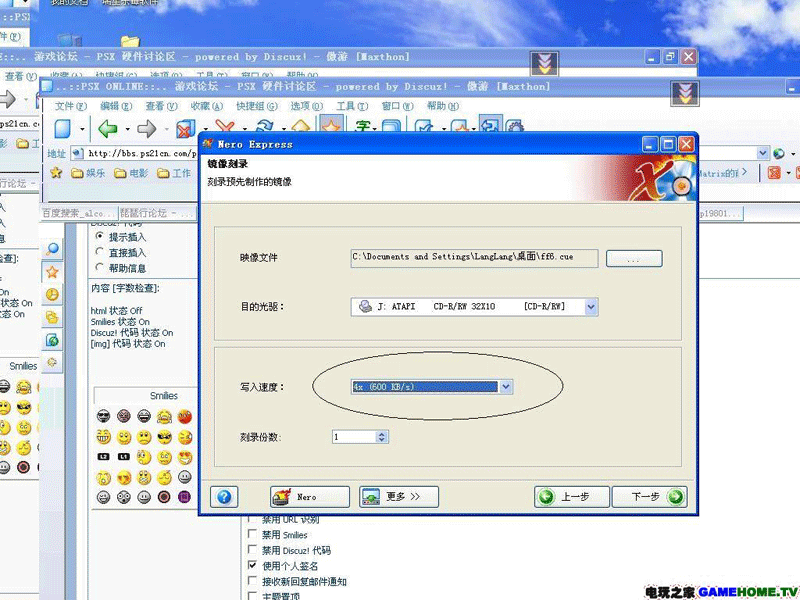Select the 直接插入 radio button

click(100, 252)
